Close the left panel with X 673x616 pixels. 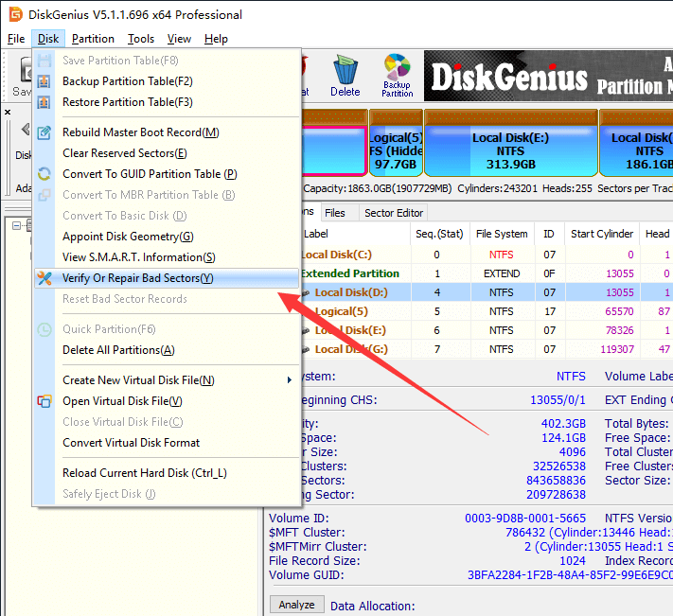click(x=8, y=112)
